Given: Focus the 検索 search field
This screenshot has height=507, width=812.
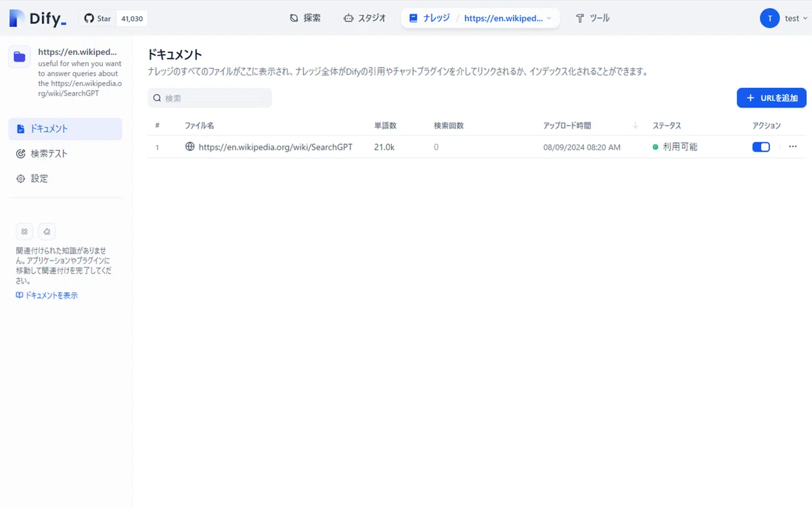Looking at the screenshot, I should (210, 98).
